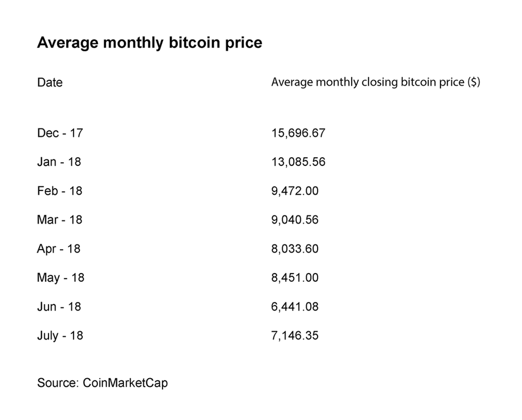Click the 8,451.00 price value

pyautogui.click(x=295, y=277)
